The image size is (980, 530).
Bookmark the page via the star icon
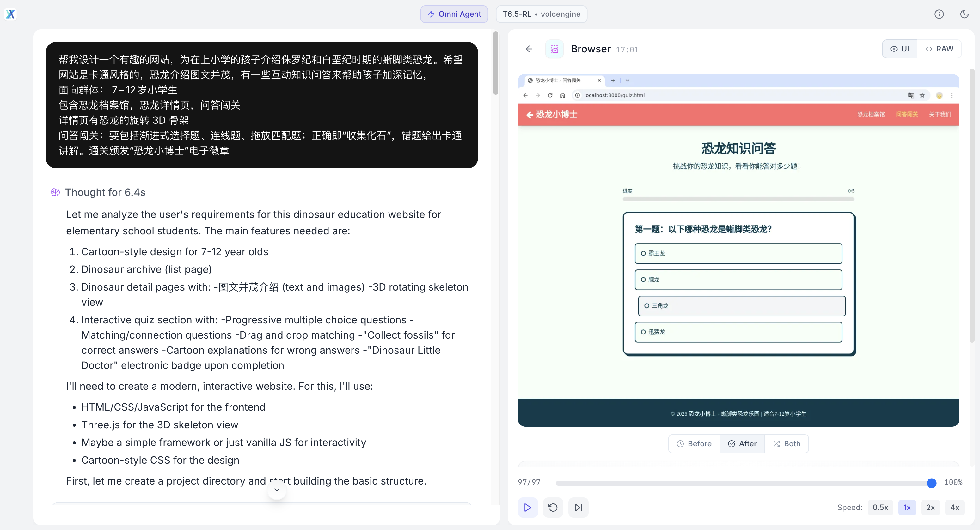(x=922, y=95)
